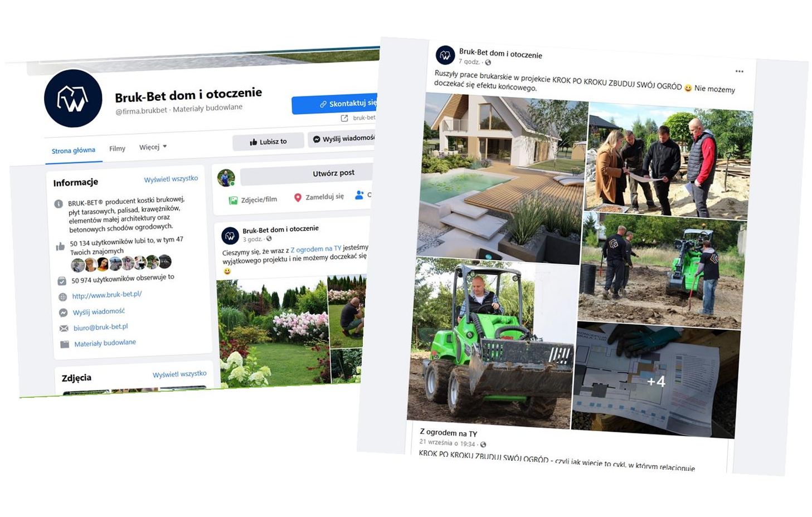This screenshot has height=517, width=812.
Task: Click the Skontaktuj się button
Action: click(335, 104)
